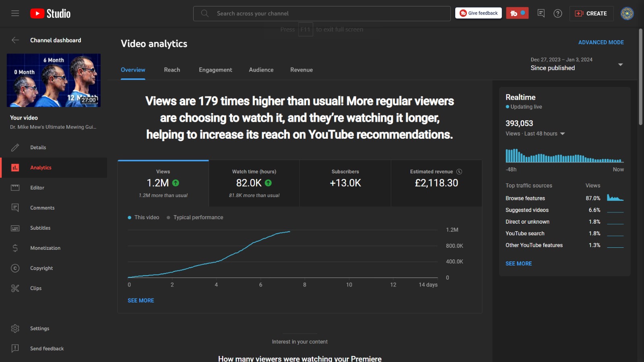Image resolution: width=644 pixels, height=362 pixels.
Task: Go back using the Channel dashboard arrow
Action: point(15,40)
